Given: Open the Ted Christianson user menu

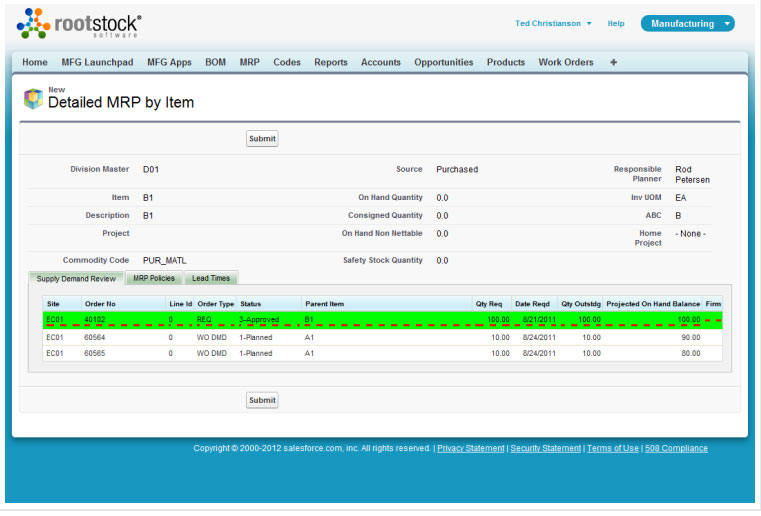Looking at the screenshot, I should [x=553, y=23].
